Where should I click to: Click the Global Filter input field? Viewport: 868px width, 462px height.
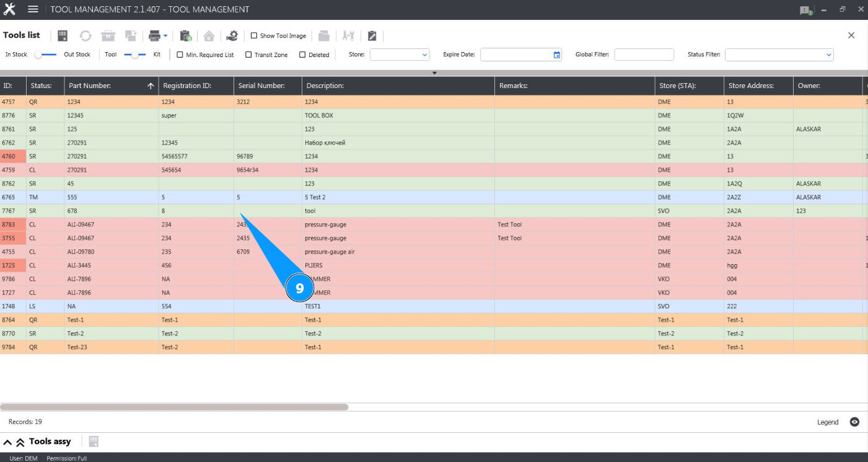(x=644, y=55)
